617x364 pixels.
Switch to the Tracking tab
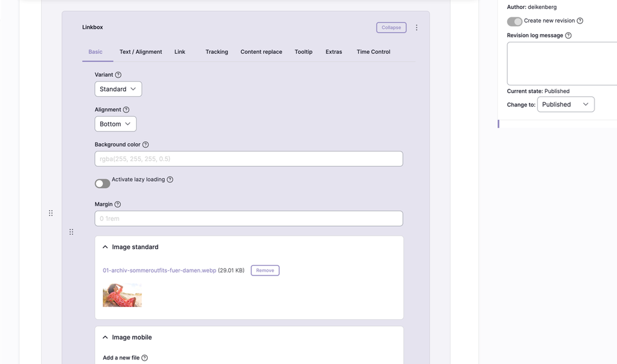coord(217,52)
